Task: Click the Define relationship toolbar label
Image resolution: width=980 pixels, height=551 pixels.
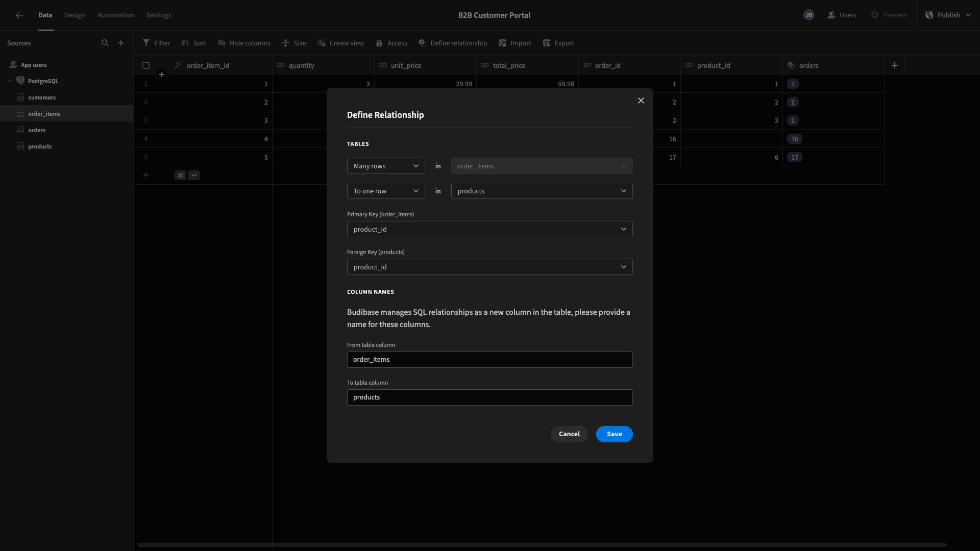Action: (459, 43)
